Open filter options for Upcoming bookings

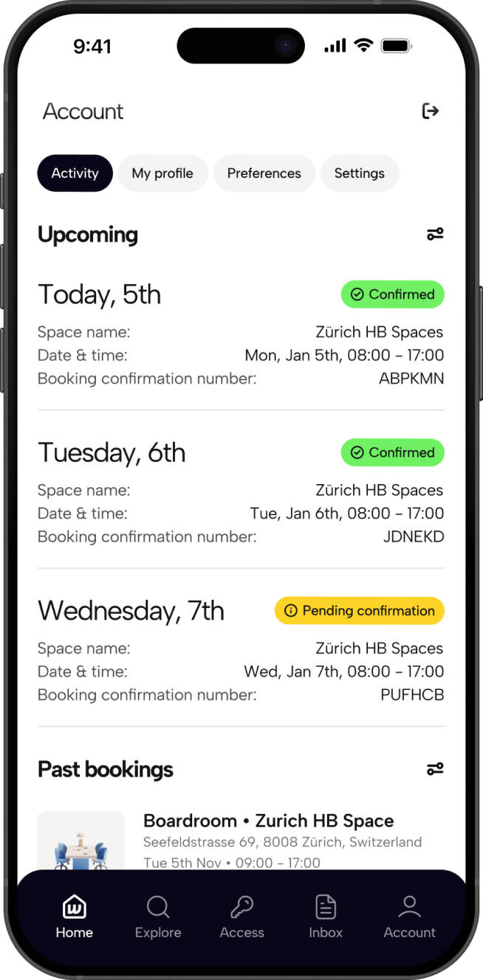click(x=435, y=235)
